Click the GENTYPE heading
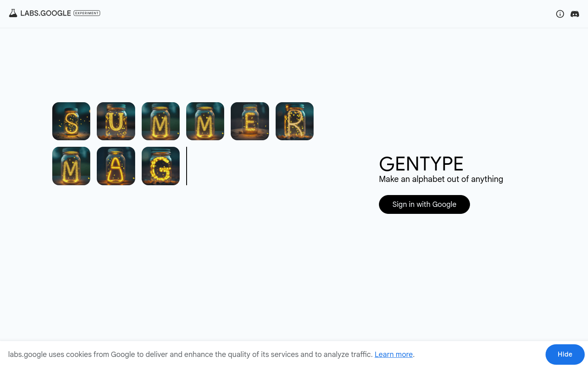588x368 pixels. pyautogui.click(x=421, y=164)
